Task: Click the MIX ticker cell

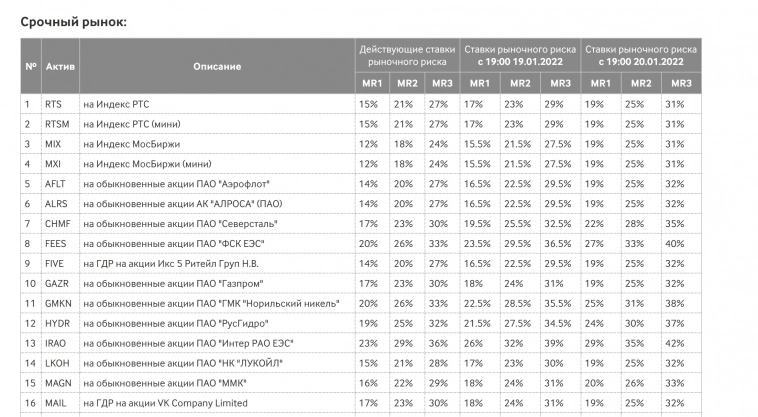Action: pyautogui.click(x=53, y=144)
